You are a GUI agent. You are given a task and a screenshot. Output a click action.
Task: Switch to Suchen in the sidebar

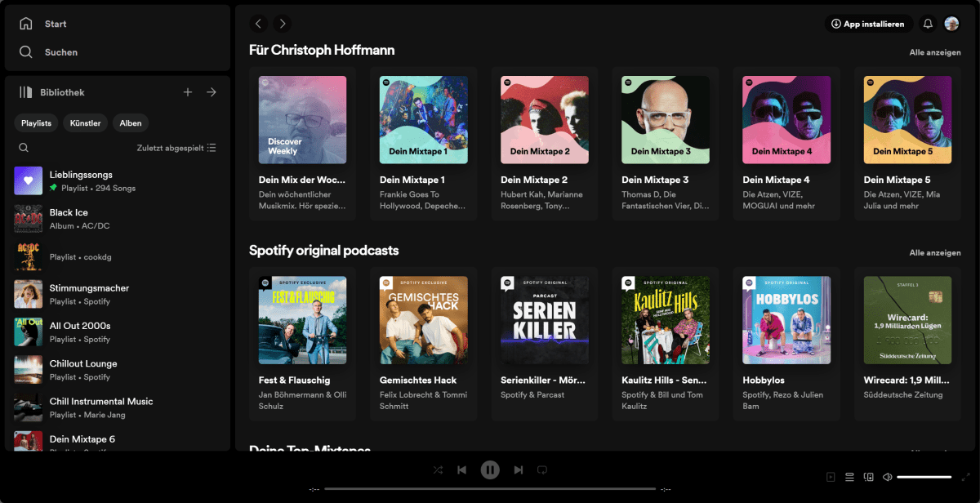(x=57, y=52)
